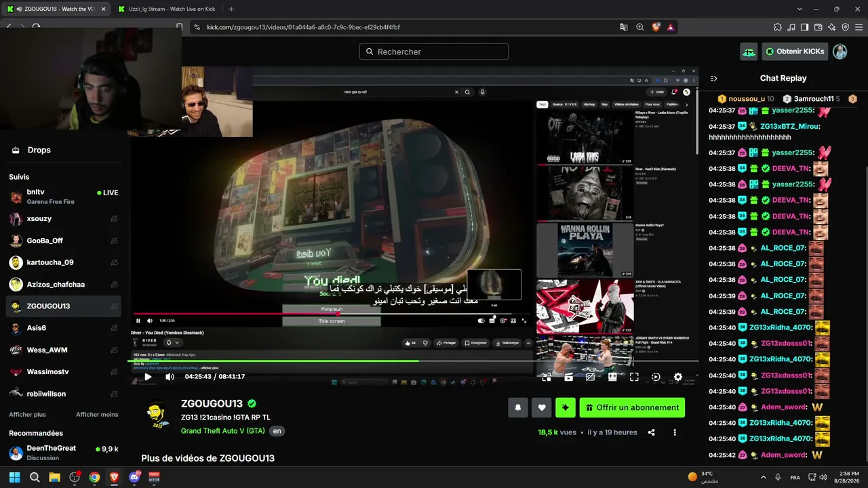Click Afficher plus in followed list

(x=28, y=415)
